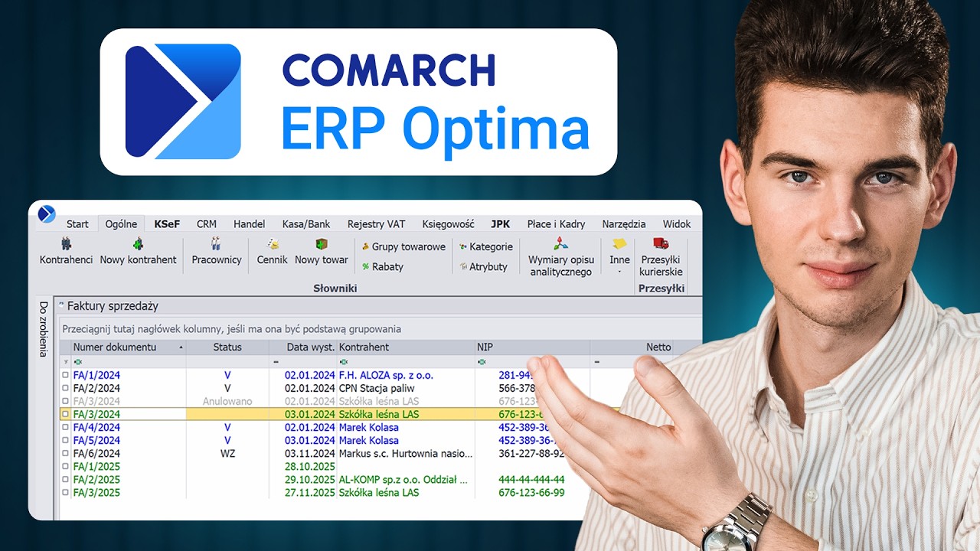Open the KSeF ribbon tab
The image size is (980, 551).
(167, 224)
